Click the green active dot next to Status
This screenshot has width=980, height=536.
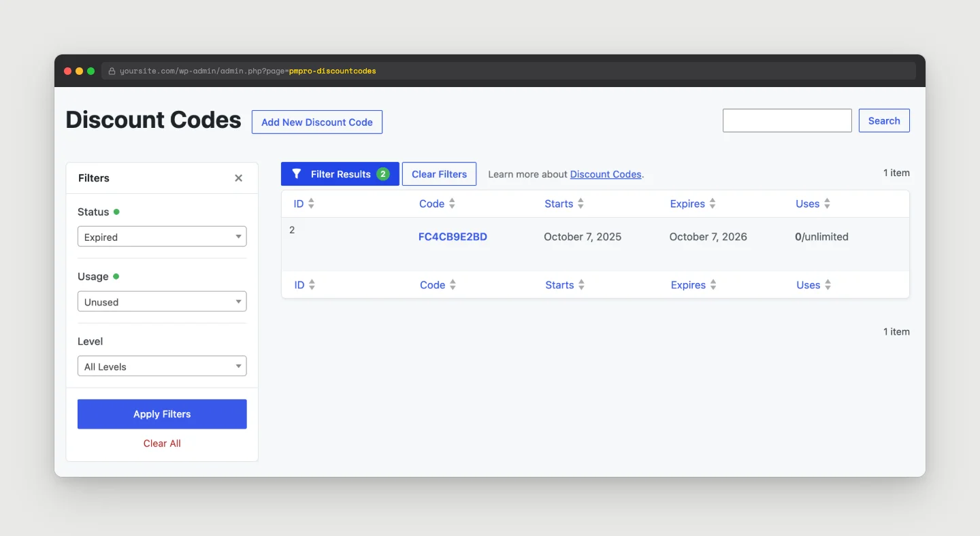point(116,212)
